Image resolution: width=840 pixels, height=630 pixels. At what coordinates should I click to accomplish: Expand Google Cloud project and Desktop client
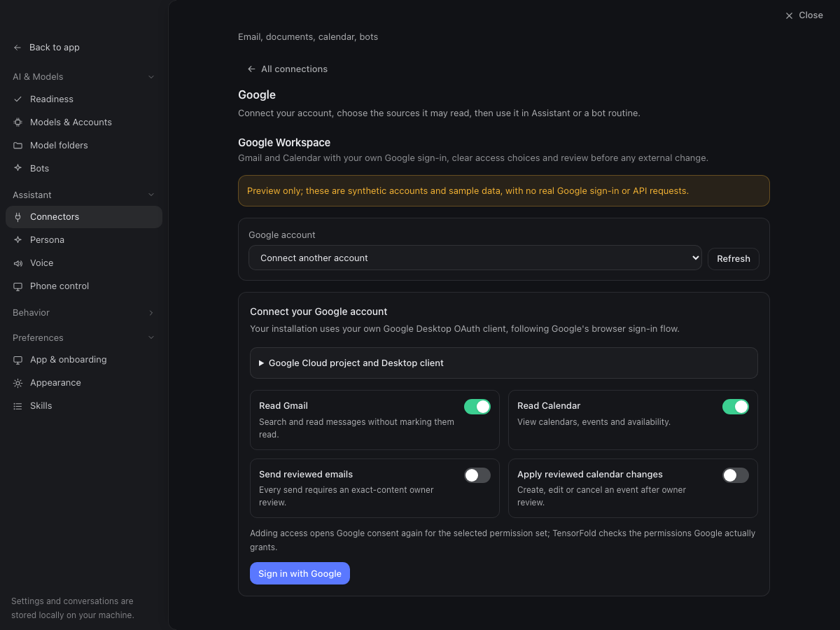504,363
